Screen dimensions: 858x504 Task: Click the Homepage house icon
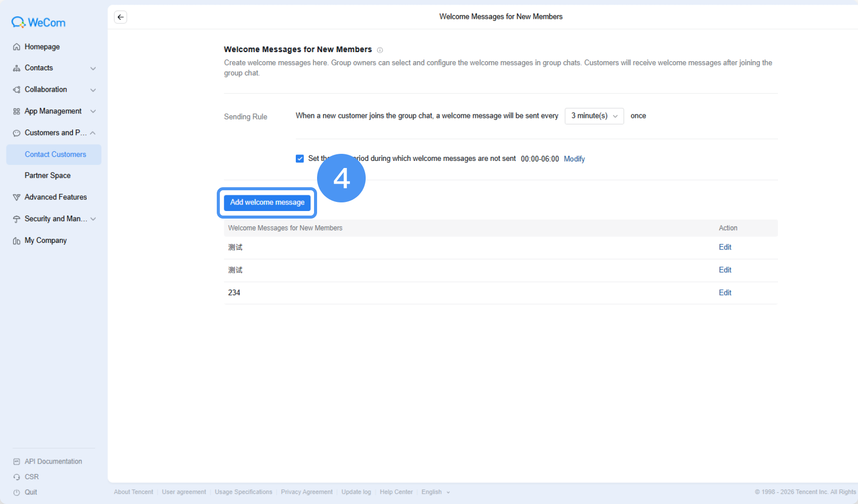coord(17,47)
